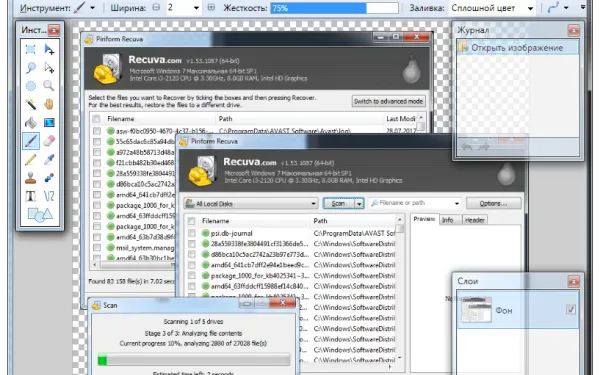Select the Gradient tool
600x375 pixels.
coord(49,122)
